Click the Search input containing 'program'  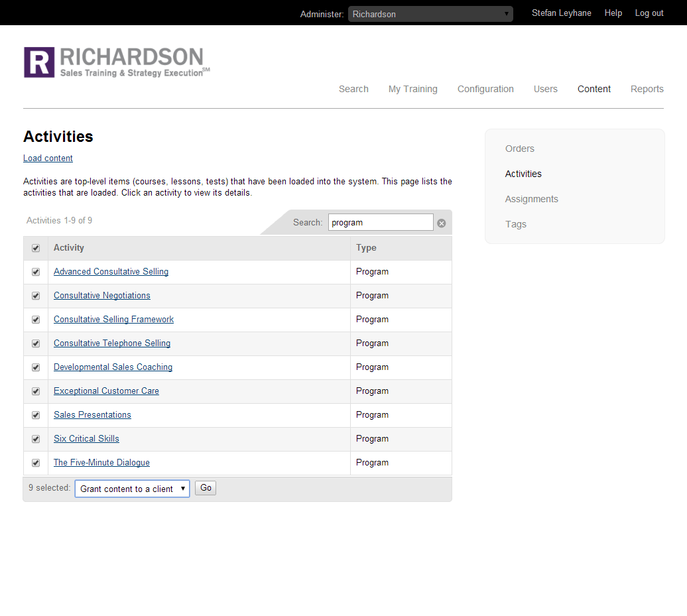[381, 222]
